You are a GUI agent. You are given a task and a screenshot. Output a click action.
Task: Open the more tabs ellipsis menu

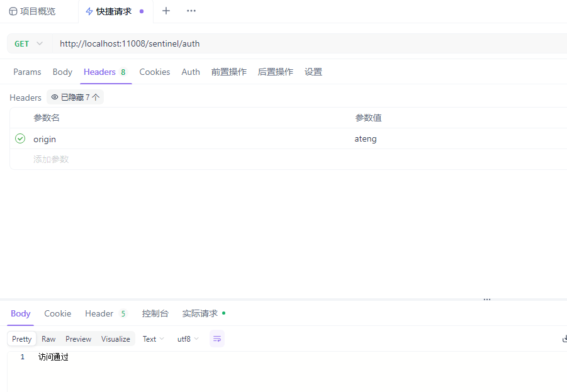point(191,11)
